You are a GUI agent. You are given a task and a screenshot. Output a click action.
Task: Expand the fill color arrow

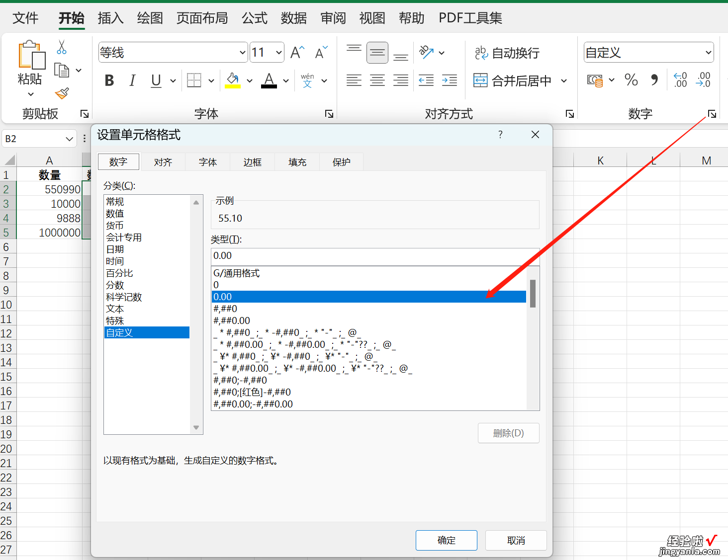[250, 80]
